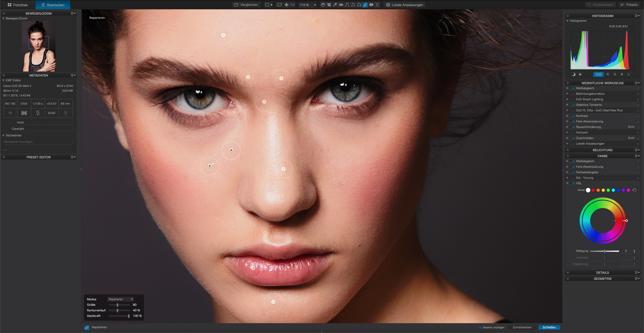This screenshot has height=333, width=644.
Task: Select the horizon leveling tool
Action: tap(341, 5)
